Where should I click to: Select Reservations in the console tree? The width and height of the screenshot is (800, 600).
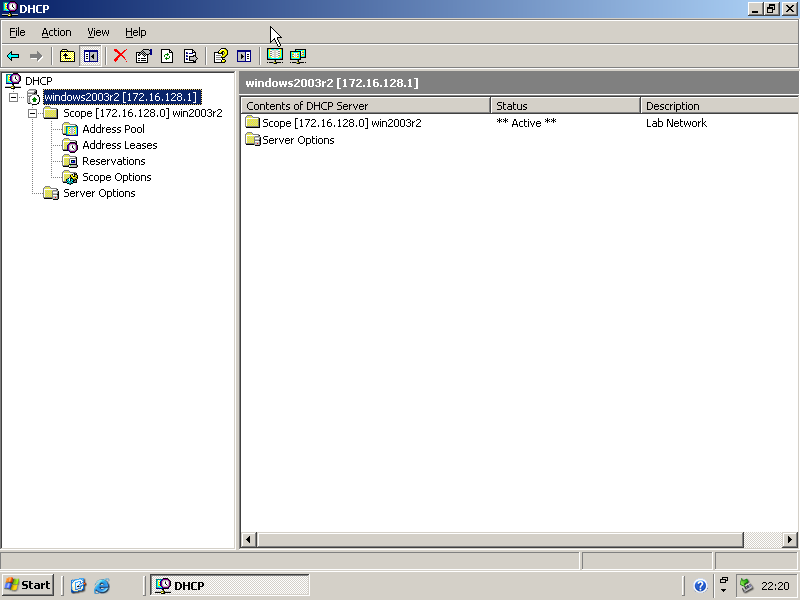pyautogui.click(x=113, y=161)
